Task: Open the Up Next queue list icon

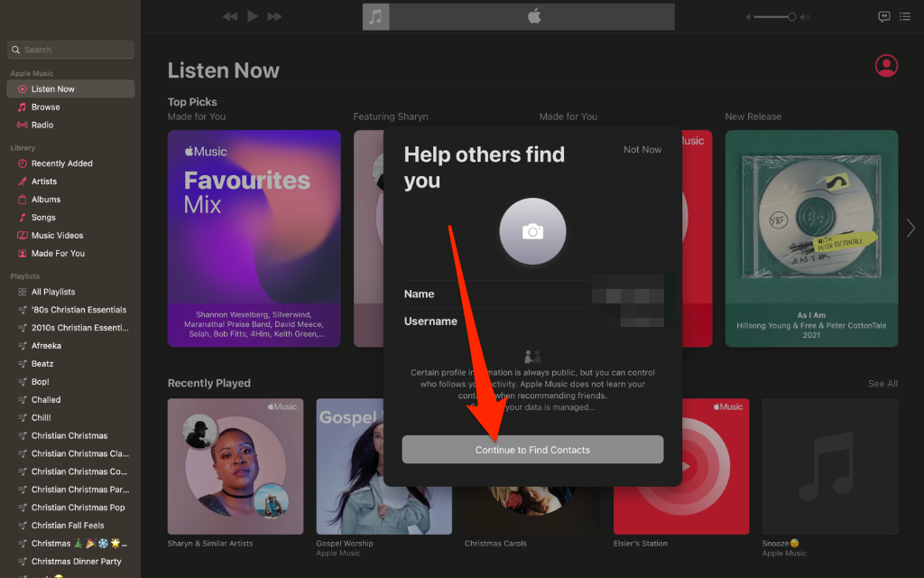Action: pos(905,16)
